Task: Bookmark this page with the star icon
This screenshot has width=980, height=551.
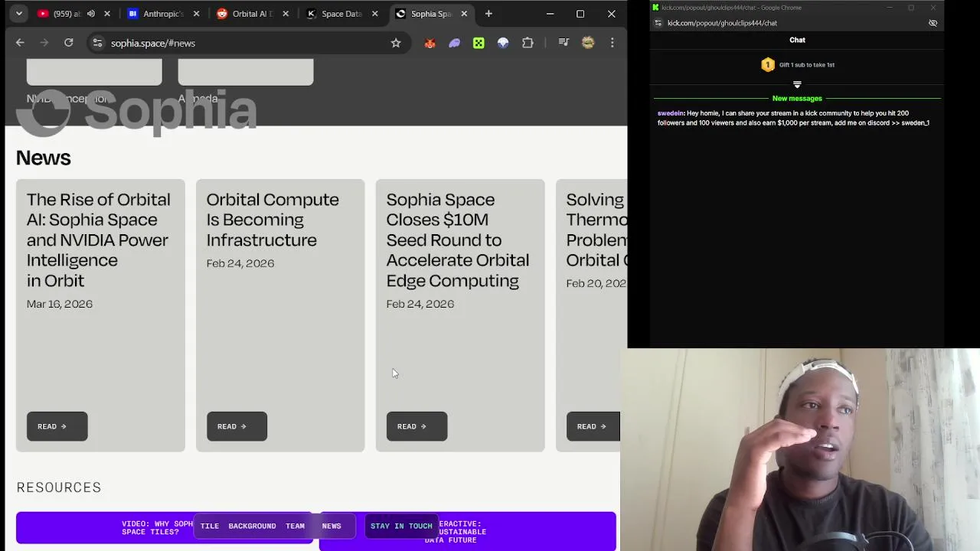Action: tap(396, 43)
